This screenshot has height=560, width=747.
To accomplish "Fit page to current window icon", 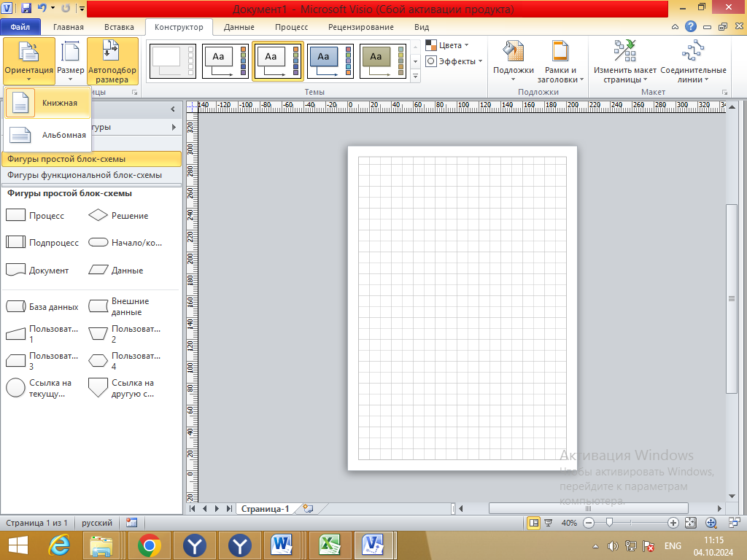I will point(690,523).
